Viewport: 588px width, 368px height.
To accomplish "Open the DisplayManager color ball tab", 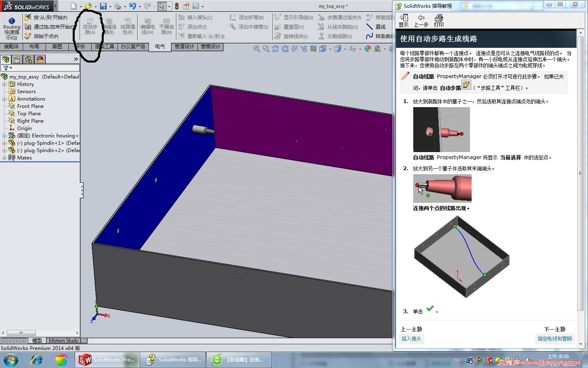I will pos(40,59).
